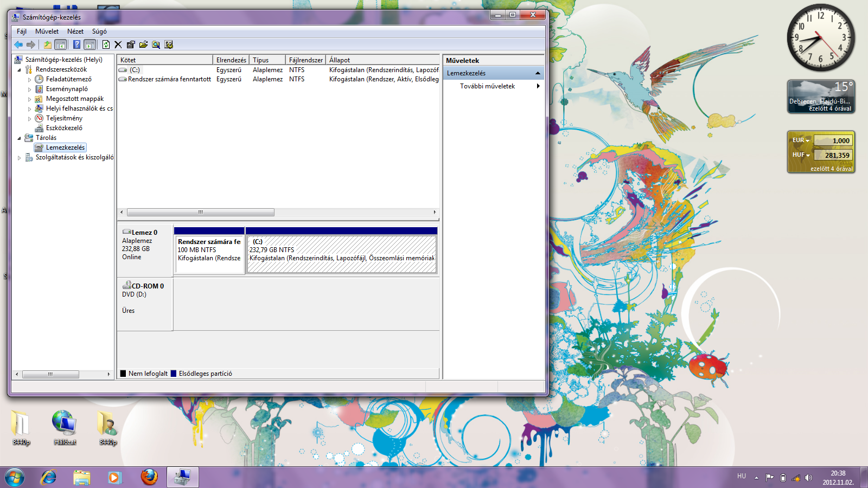Click the Refresh toolbar icon

(106, 44)
